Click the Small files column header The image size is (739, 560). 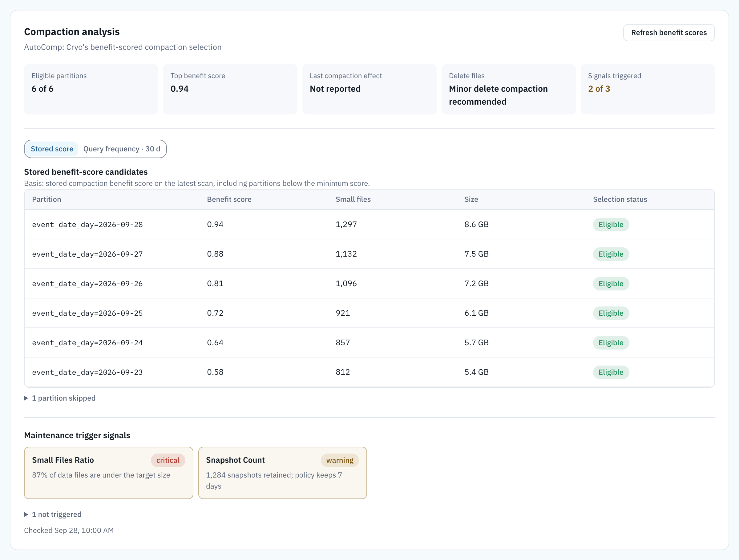353,199
